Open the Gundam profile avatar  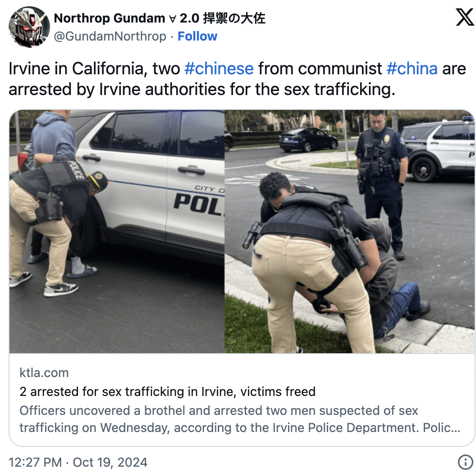click(29, 27)
